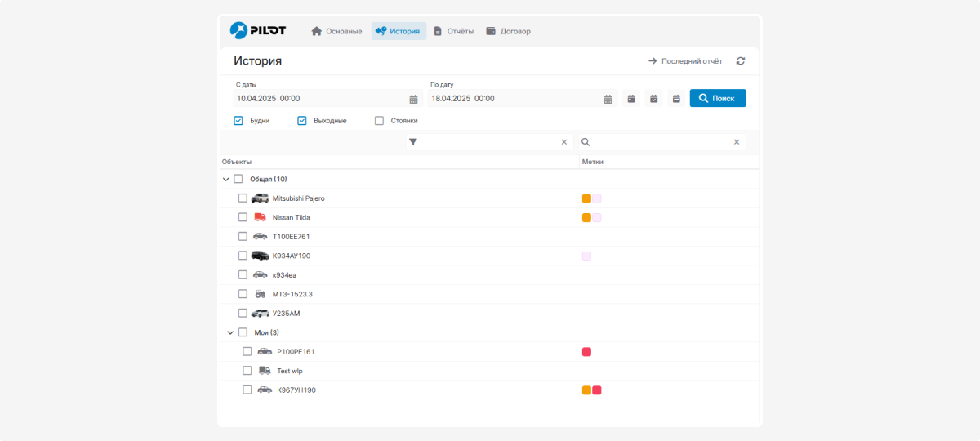Click the PILOT logo icon

pos(238,31)
